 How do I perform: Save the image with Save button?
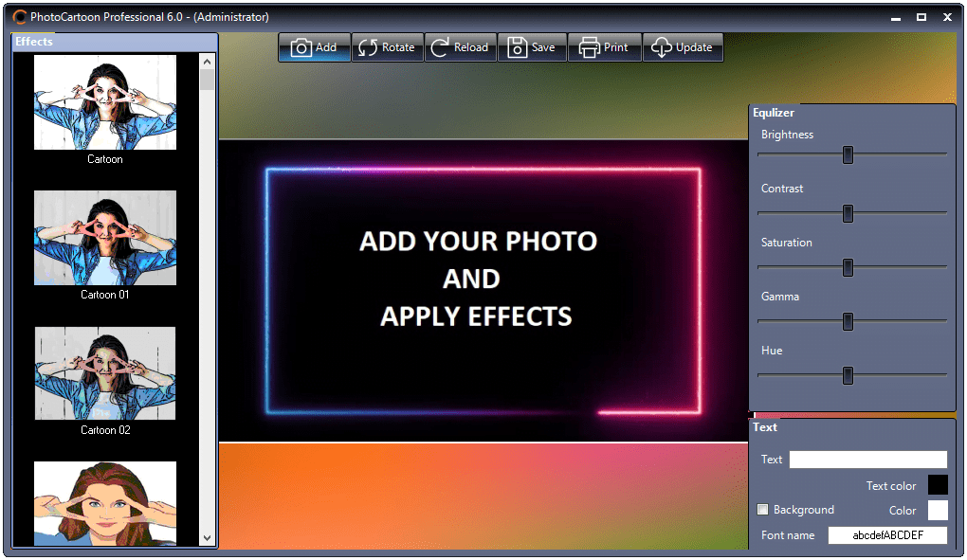(532, 47)
